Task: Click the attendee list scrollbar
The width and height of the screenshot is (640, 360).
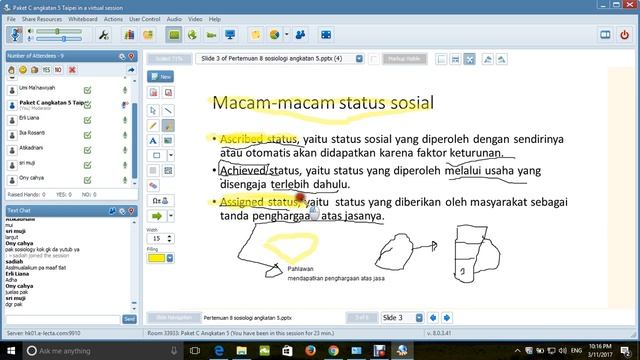Action: coord(135,141)
